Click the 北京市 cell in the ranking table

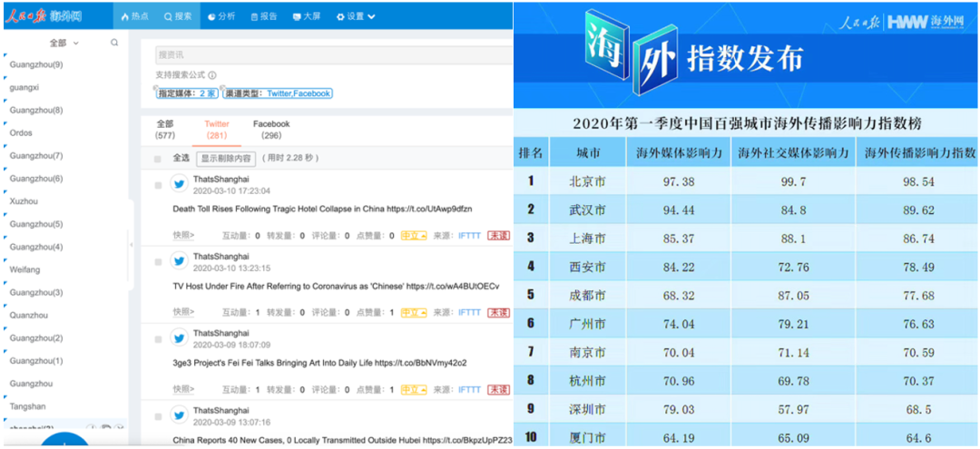point(587,181)
